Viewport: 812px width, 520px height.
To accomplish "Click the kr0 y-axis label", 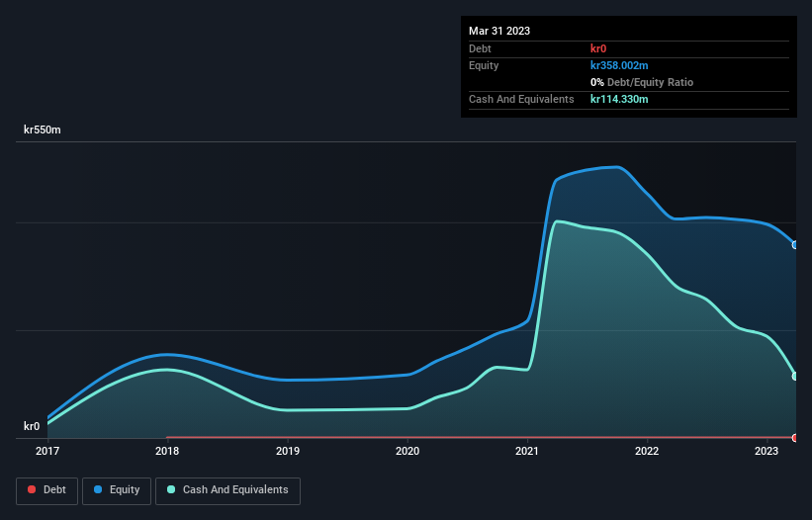I will 32,426.
